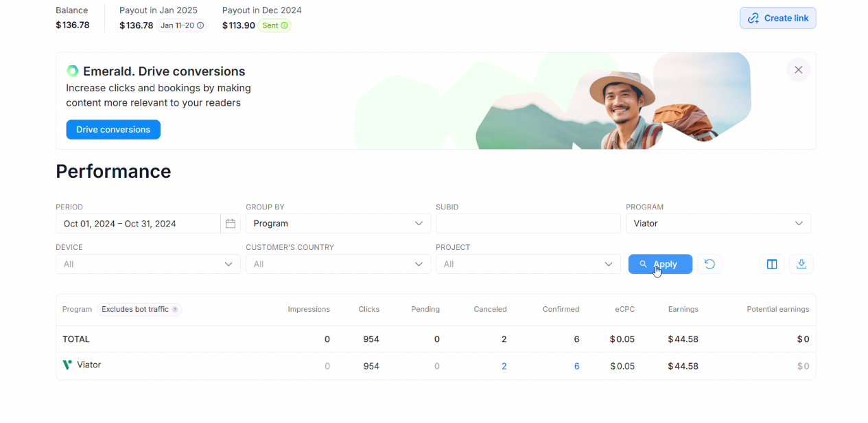Click the Clicks column header
Image resolution: width=868 pixels, height=423 pixels.
pos(368,310)
